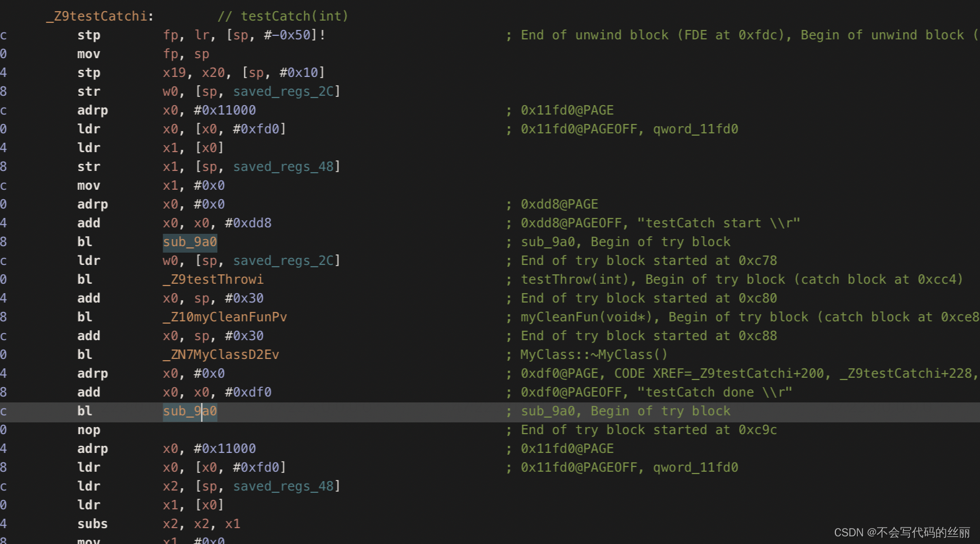This screenshot has width=980, height=544.
Task: Select saved_regs_2C in the str w0 line
Action: tap(284, 92)
